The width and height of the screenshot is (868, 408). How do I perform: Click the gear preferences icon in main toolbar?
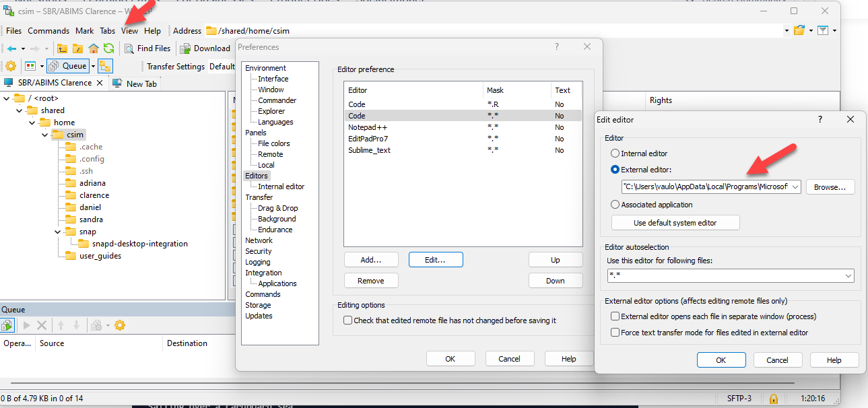(10, 66)
